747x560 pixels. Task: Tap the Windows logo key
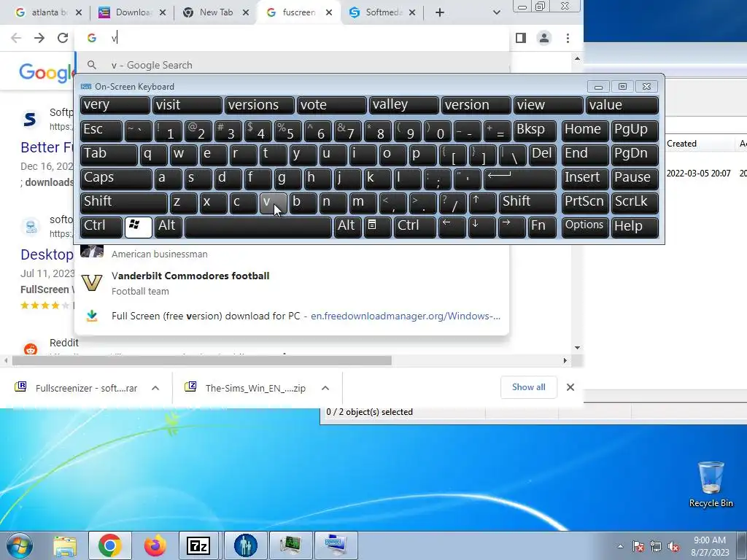[x=138, y=226]
